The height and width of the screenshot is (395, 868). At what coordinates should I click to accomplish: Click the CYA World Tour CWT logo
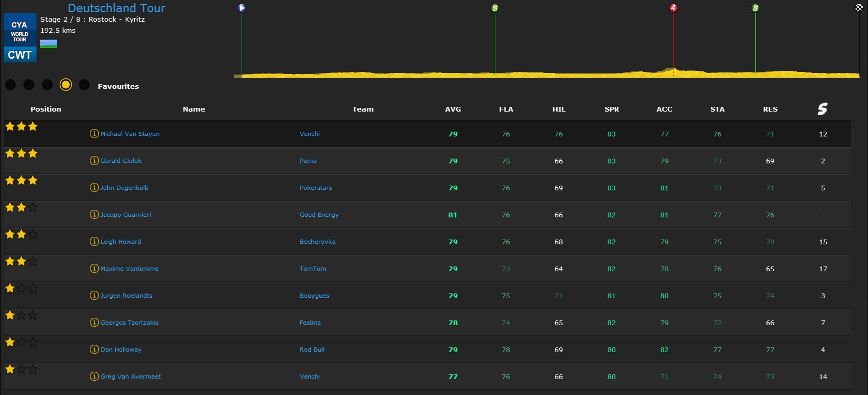[20, 38]
